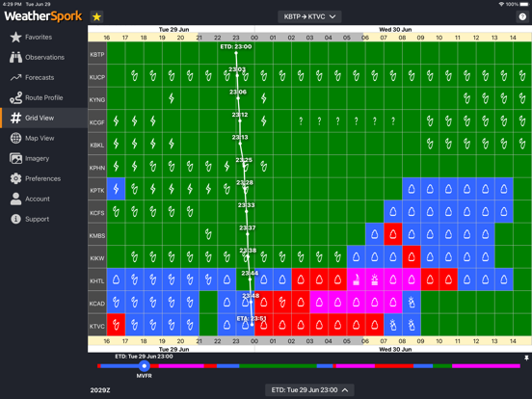Screen dimensions: 532x399
Task: Select the KHTL airport row label
Action: pos(97,280)
